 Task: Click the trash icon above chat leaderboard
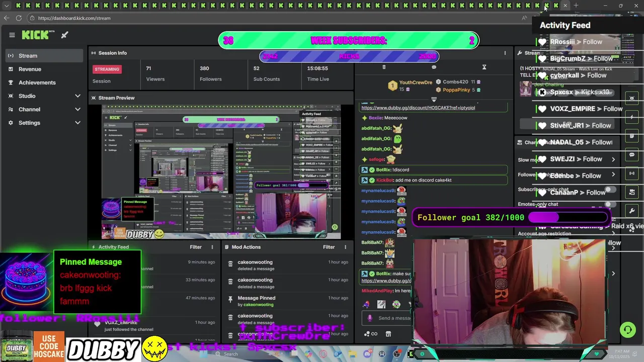pyautogui.click(x=384, y=67)
